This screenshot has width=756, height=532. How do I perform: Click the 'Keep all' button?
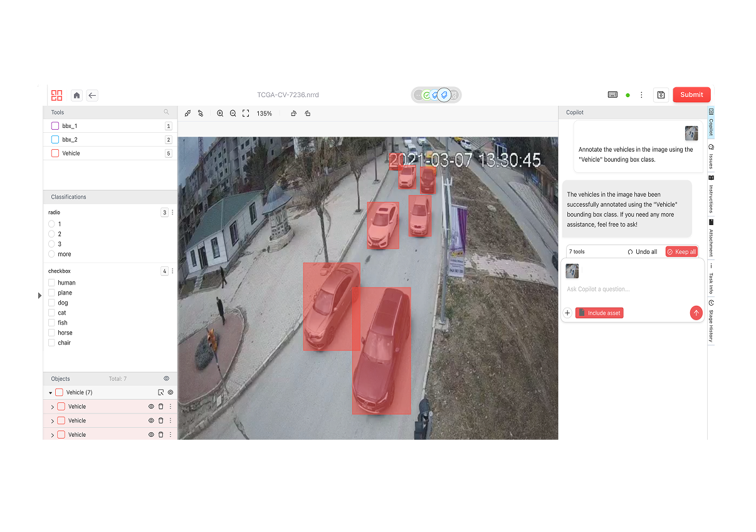(x=681, y=252)
